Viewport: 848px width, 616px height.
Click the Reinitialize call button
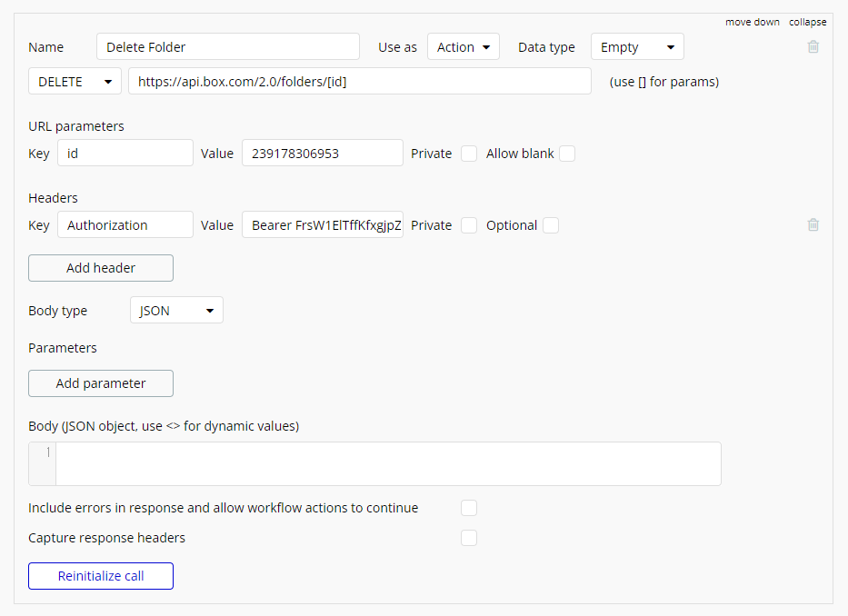[101, 576]
